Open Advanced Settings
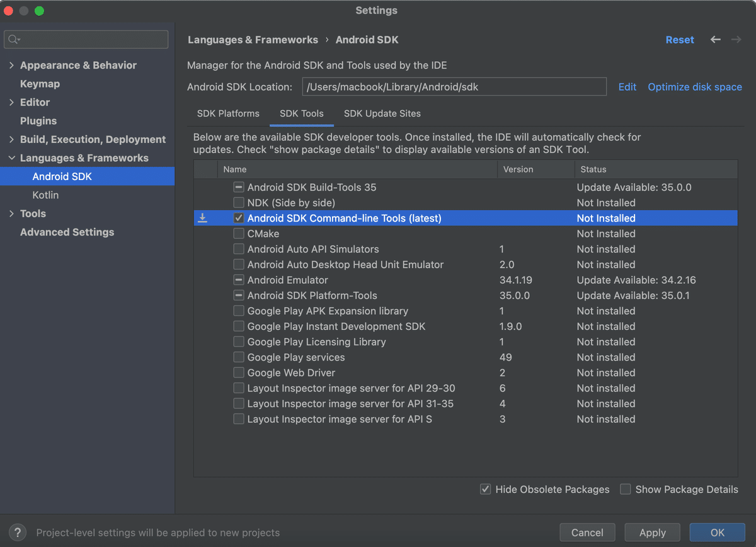 click(67, 232)
